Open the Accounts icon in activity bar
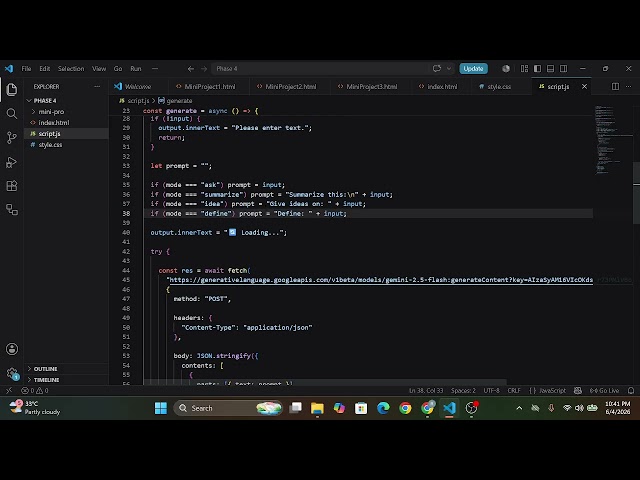The width and height of the screenshot is (640, 480). pyautogui.click(x=12, y=349)
